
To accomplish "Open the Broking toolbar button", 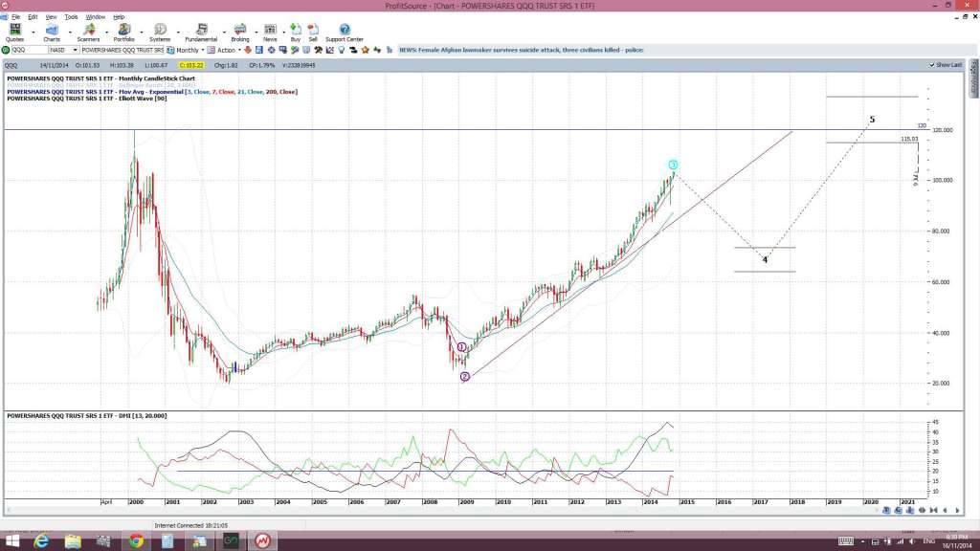I will (240, 32).
